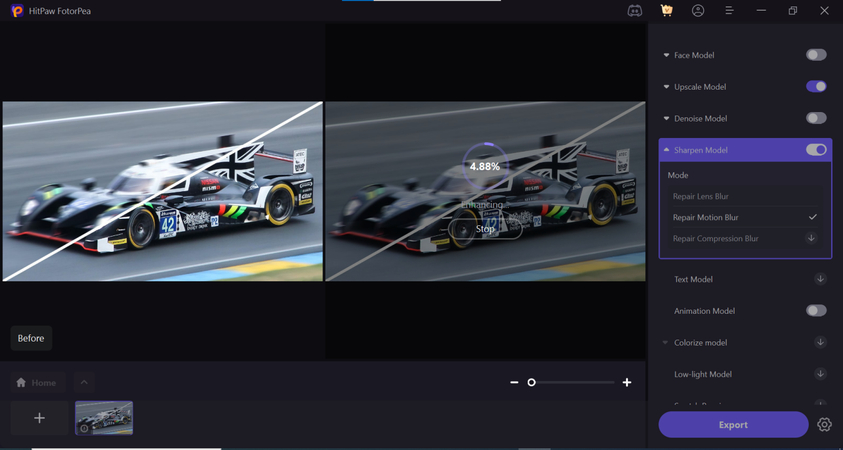Expand the panel beside Home button
This screenshot has width=843, height=450.
click(x=84, y=383)
